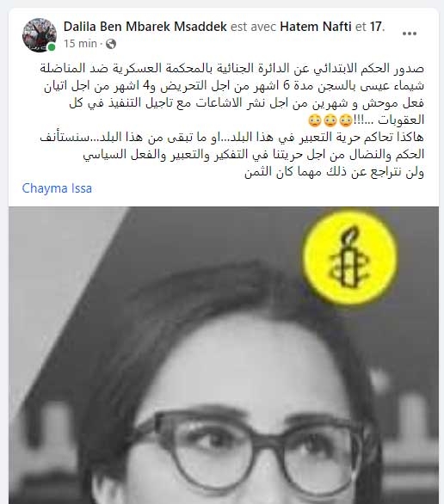Image resolution: width=444 pixels, height=504 pixels.
Task: Click the rightmost flushed face emoji
Action: (x=345, y=120)
